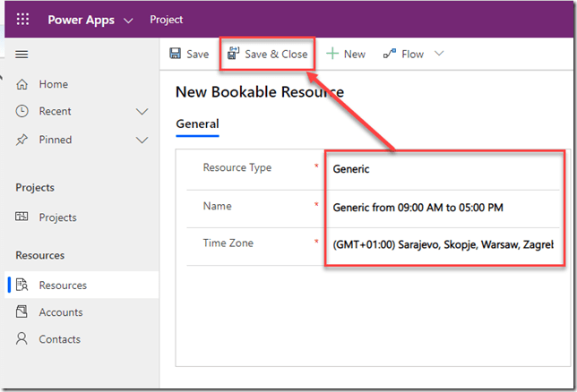
Task: Open Projects in the sidebar
Action: coord(57,217)
